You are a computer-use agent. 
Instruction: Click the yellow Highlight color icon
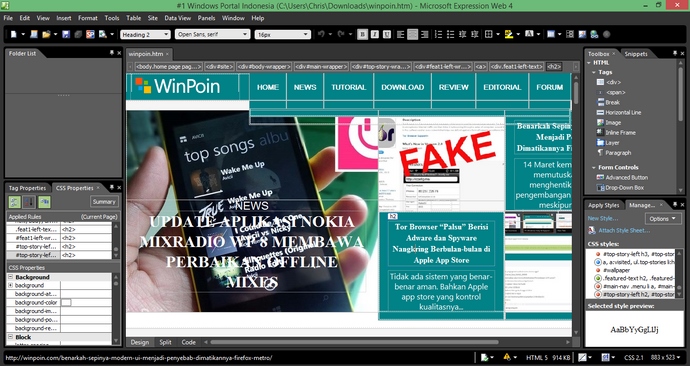509,34
